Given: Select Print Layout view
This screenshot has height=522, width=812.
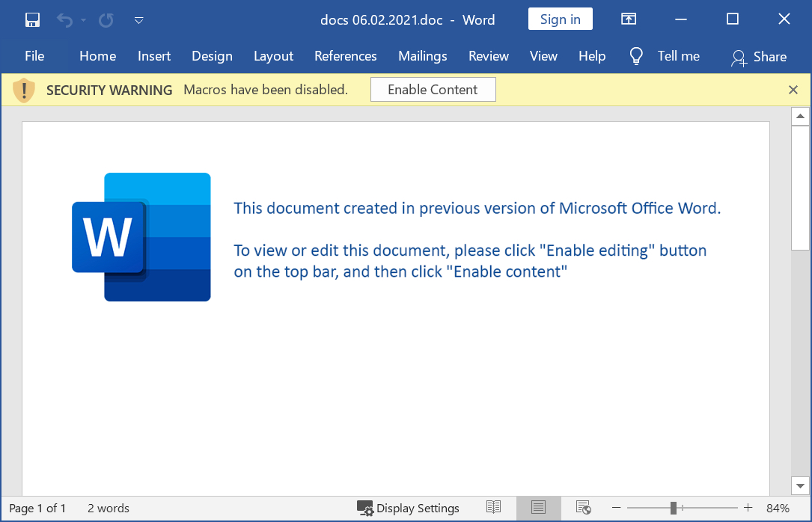Looking at the screenshot, I should pos(538,508).
